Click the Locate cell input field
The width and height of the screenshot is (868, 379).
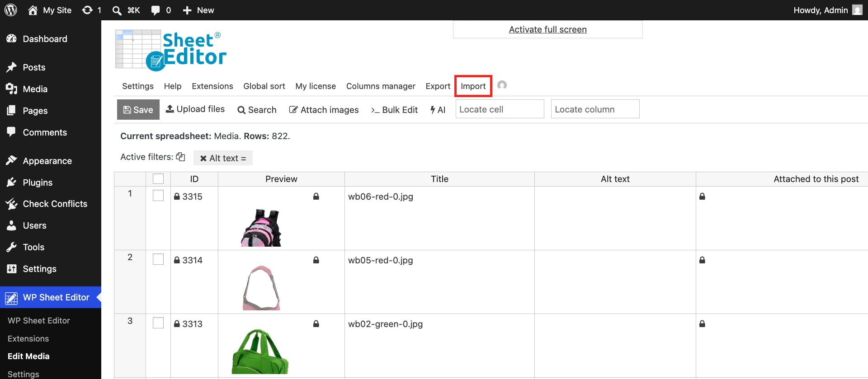click(500, 109)
